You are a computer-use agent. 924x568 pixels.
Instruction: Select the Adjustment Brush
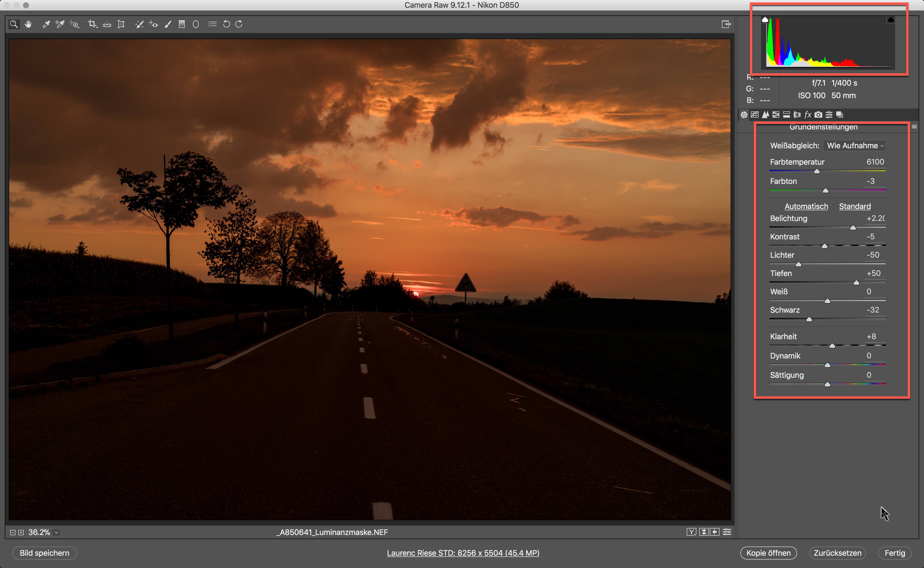[168, 24]
